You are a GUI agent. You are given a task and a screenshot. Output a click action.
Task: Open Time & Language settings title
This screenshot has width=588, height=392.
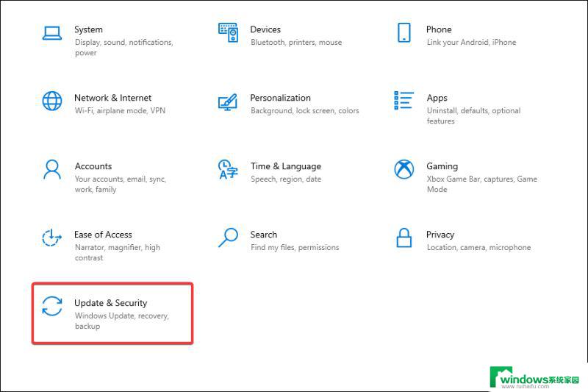[286, 166]
